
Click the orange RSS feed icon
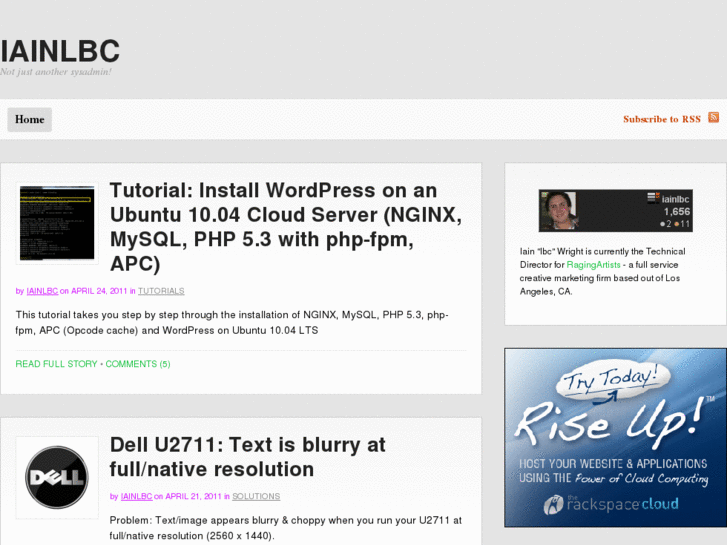[713, 117]
